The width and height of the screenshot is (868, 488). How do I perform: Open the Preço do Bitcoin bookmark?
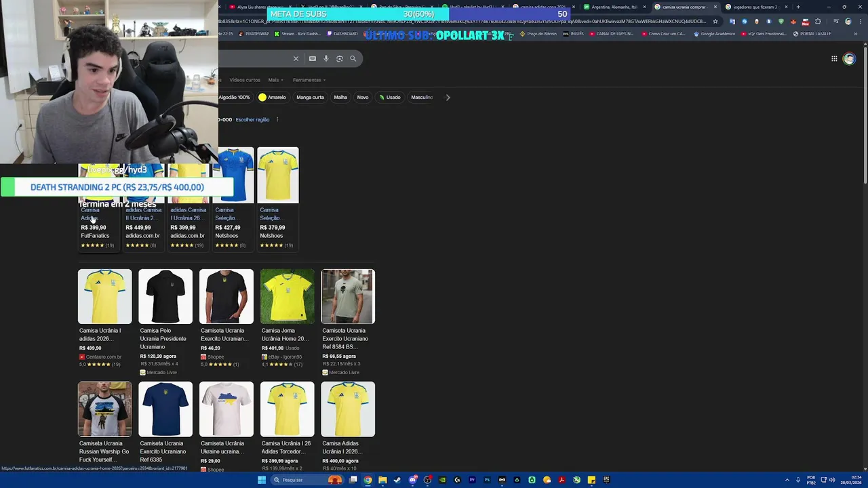538,33
